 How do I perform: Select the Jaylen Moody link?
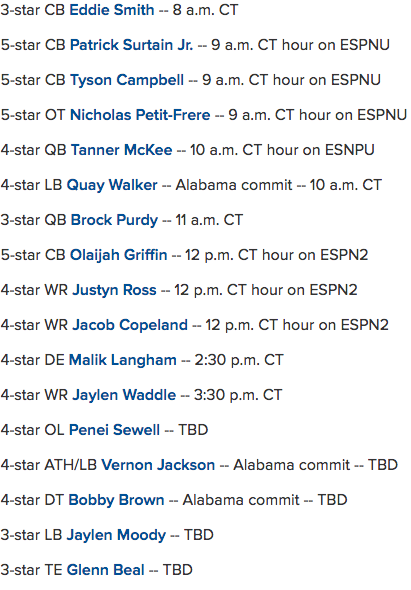[x=116, y=535]
